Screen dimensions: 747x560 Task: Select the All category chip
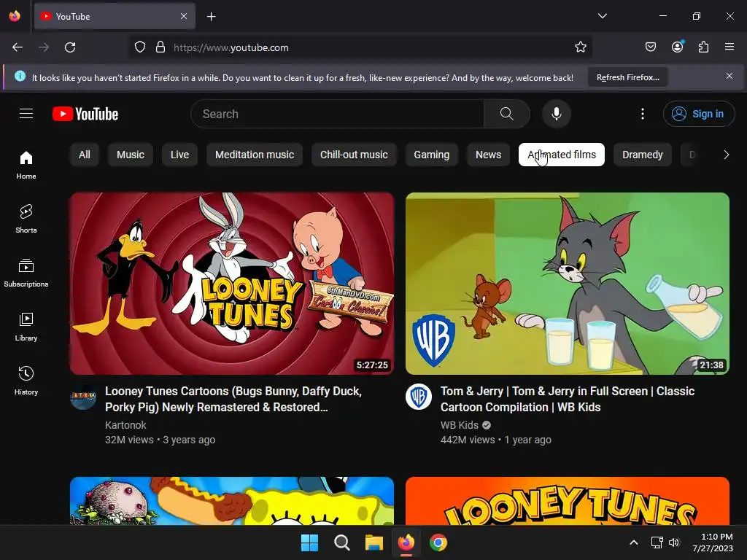click(x=85, y=155)
